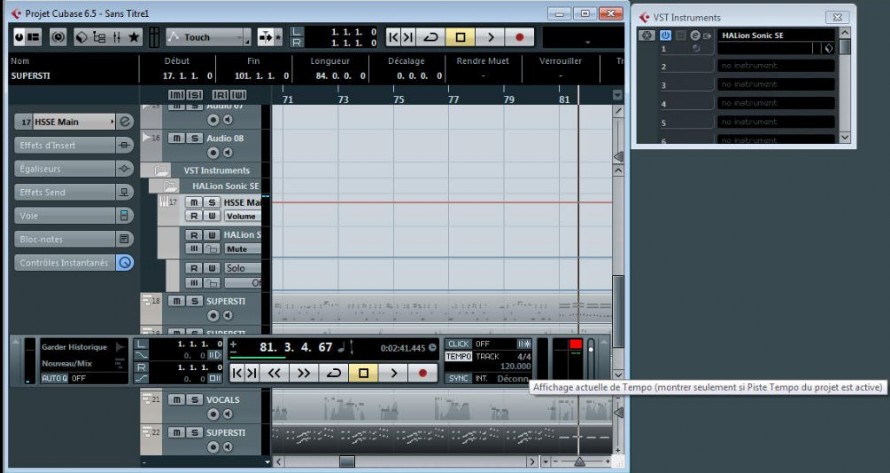
Task: Click the transport time display 0:02:41.445
Action: (x=402, y=348)
